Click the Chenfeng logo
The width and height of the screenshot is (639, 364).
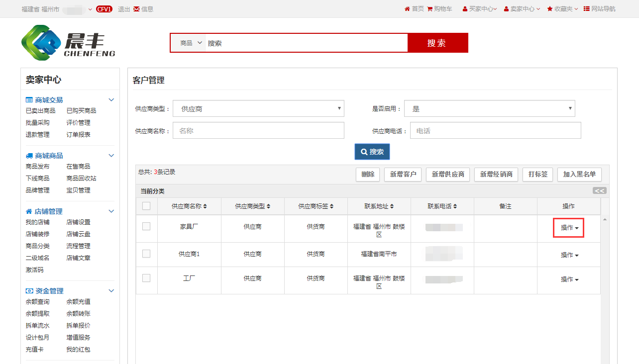(x=68, y=43)
